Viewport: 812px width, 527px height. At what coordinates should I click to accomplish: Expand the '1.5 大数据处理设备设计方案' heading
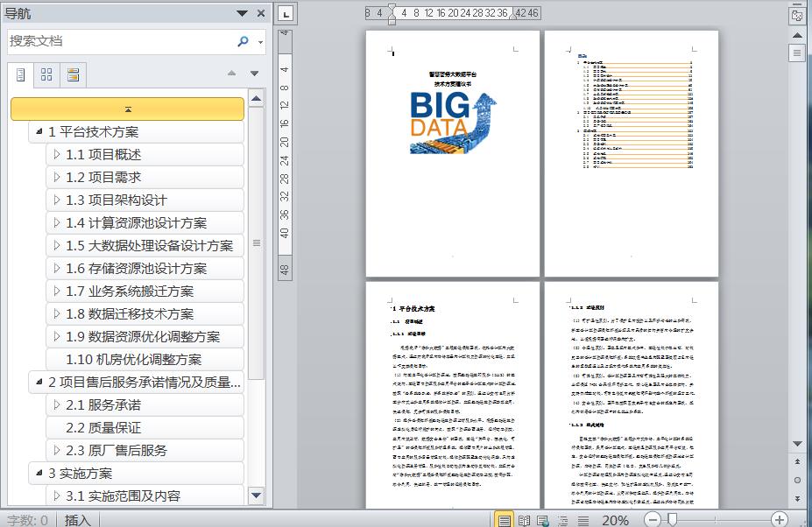point(57,245)
